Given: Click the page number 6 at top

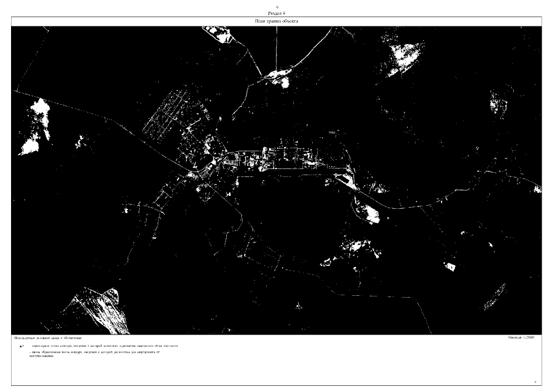Looking at the screenshot, I should click(x=277, y=7).
